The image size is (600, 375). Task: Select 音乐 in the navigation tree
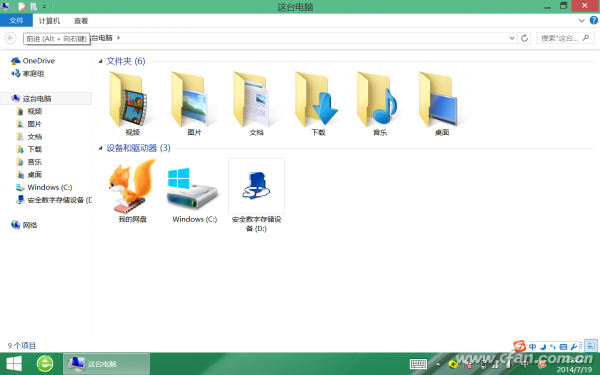(29, 162)
